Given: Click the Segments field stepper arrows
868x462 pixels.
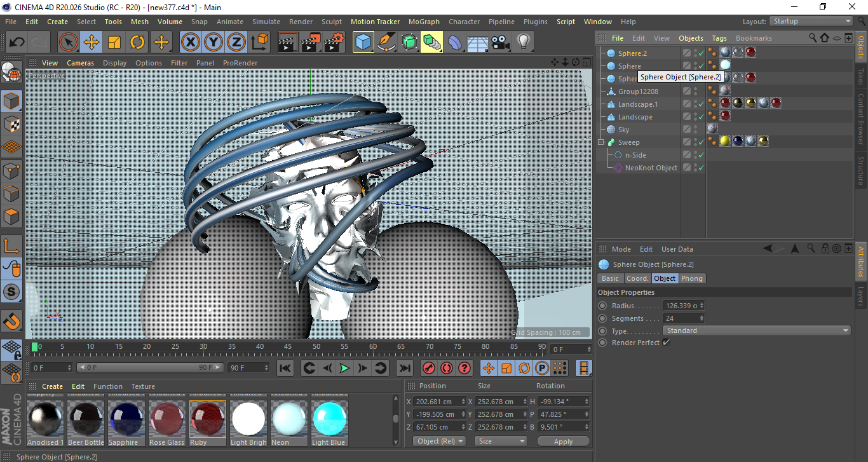Looking at the screenshot, I should point(702,318).
